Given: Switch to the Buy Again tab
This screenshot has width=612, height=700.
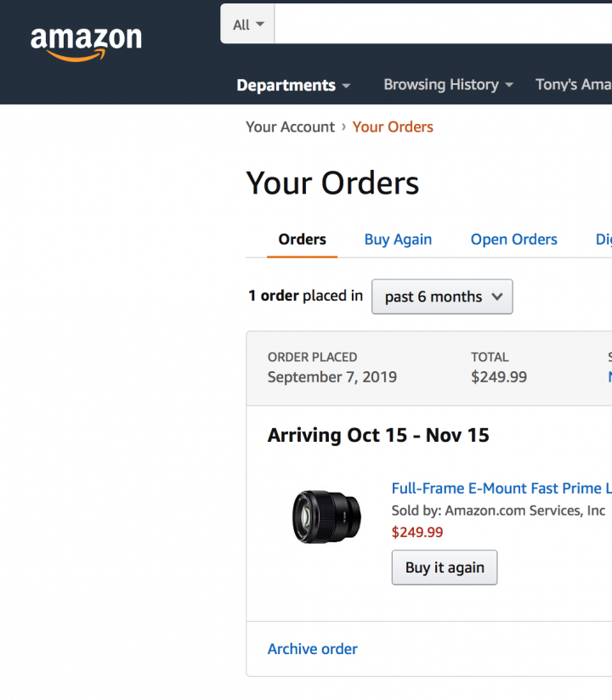Looking at the screenshot, I should click(x=398, y=240).
